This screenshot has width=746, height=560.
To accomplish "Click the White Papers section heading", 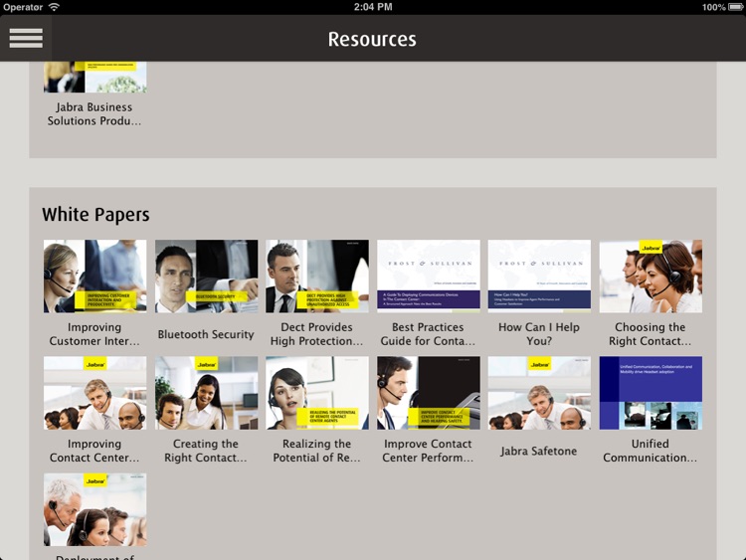I will coord(95,215).
